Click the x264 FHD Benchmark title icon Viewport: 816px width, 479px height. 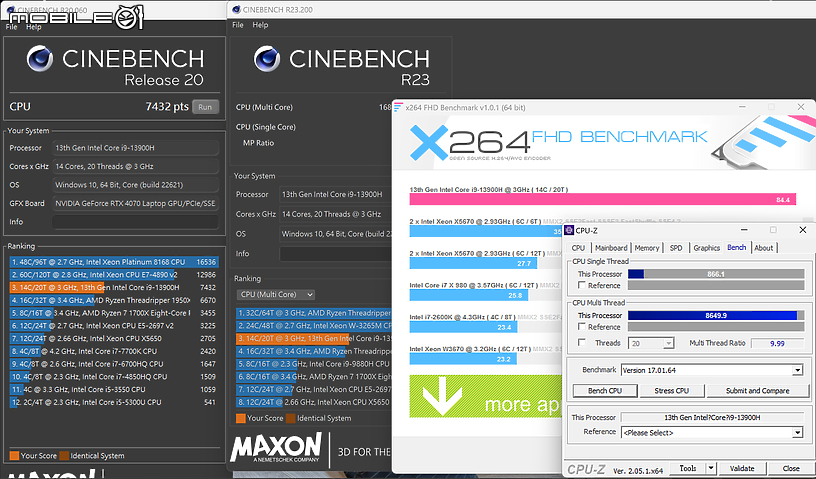click(398, 107)
